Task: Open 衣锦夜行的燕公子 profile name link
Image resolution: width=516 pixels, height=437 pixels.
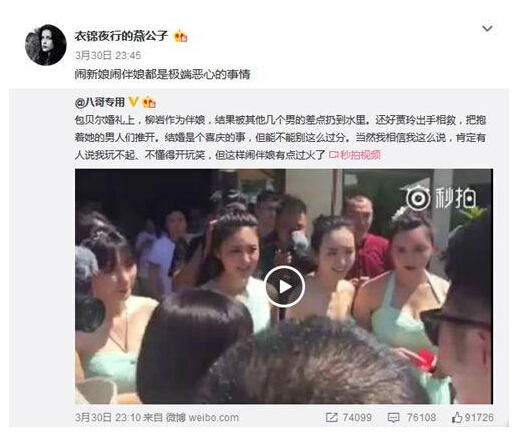Action: click(121, 36)
